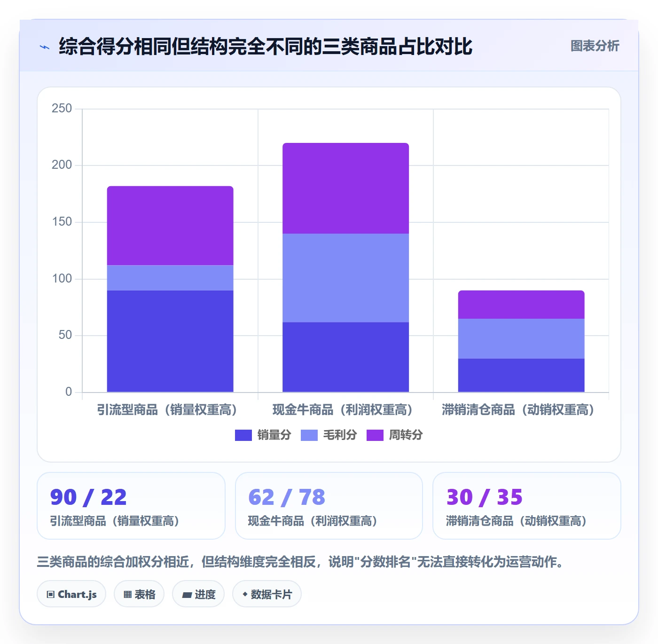Viewport: 658px width, 644px height.
Task: Click the 毛利分 segment of the 滞销清仓商品 bar
Action: coord(521,338)
